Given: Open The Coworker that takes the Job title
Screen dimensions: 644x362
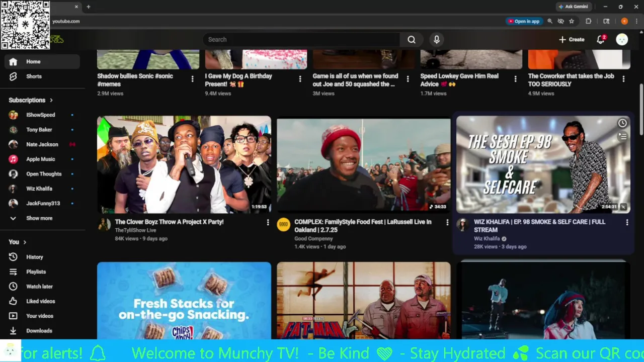Looking at the screenshot, I should pos(571,80).
